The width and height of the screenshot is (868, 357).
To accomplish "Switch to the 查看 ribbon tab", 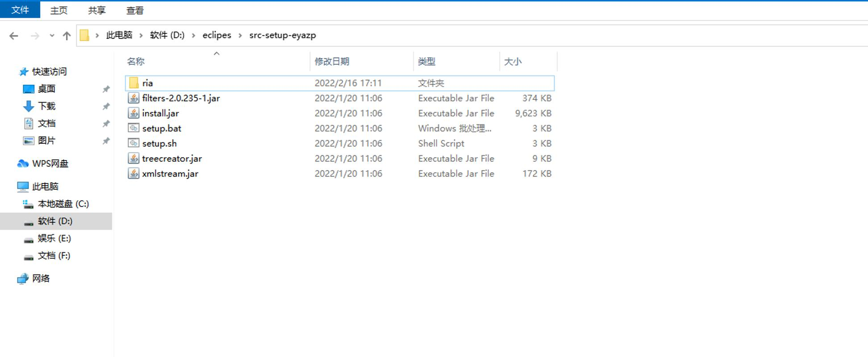I will [x=135, y=10].
